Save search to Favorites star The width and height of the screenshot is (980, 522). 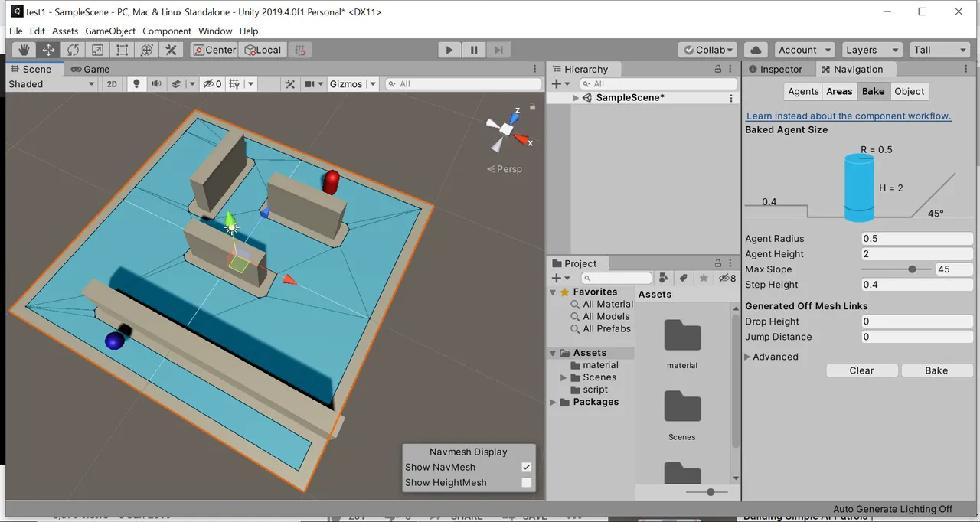pos(703,278)
